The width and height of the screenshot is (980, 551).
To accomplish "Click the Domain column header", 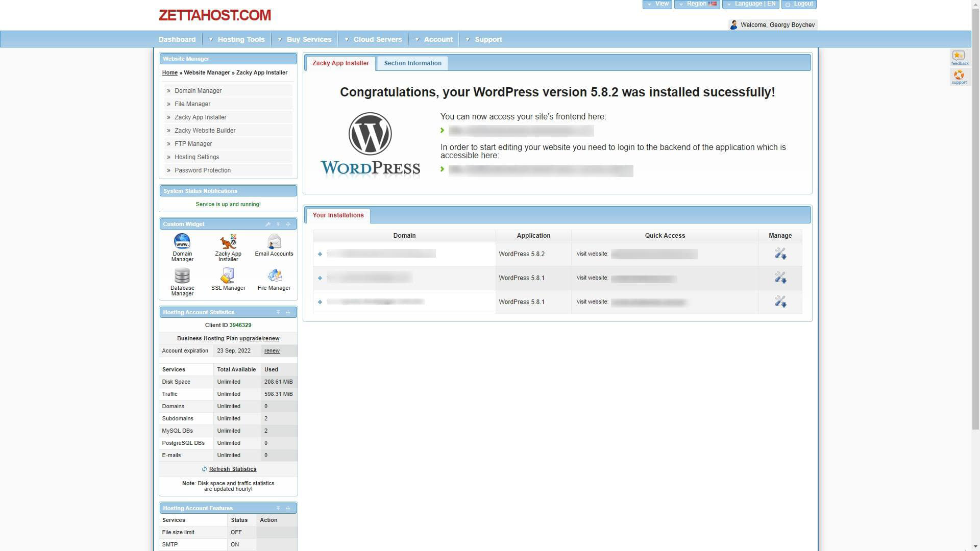I will [x=404, y=236].
